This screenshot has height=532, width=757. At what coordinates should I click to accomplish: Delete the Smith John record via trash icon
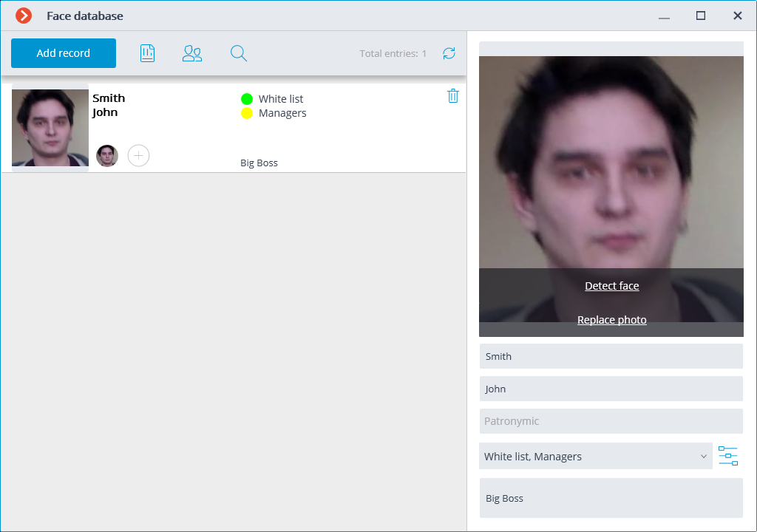pos(453,95)
